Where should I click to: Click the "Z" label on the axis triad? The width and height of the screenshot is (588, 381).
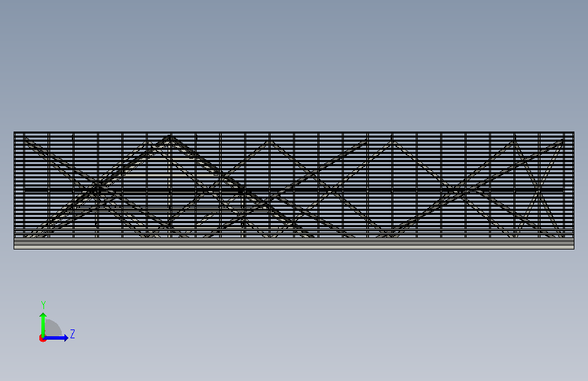click(73, 334)
